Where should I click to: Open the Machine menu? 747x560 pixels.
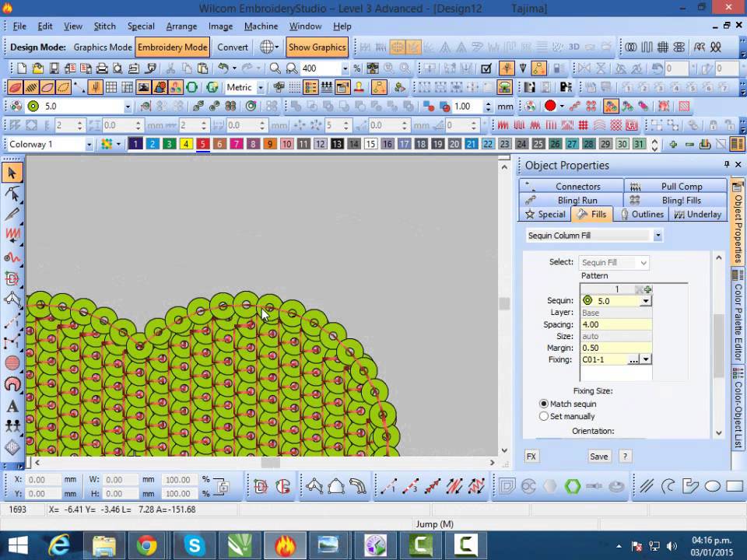(x=261, y=26)
